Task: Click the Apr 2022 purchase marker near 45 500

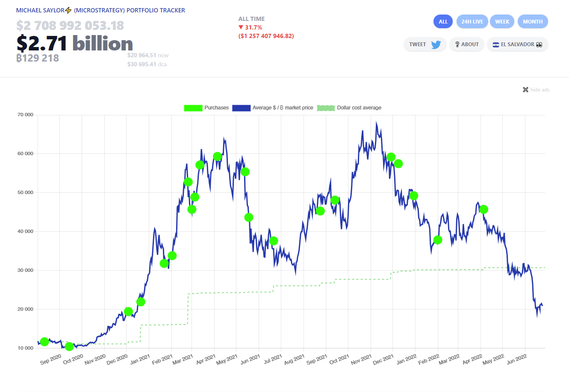Action: click(484, 209)
